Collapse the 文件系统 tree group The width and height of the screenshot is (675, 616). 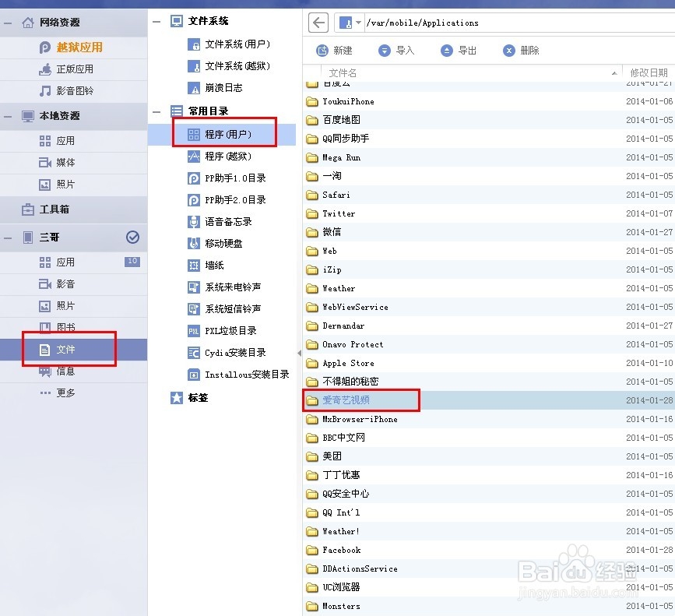point(156,21)
